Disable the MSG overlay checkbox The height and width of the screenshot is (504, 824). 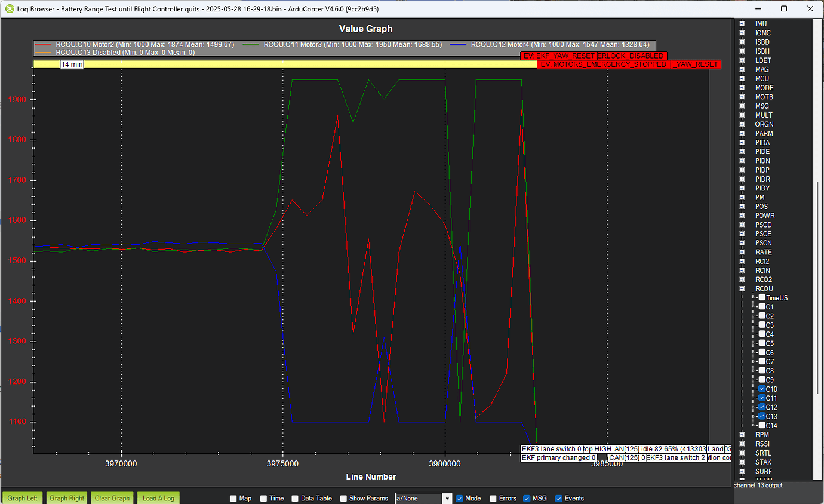526,497
